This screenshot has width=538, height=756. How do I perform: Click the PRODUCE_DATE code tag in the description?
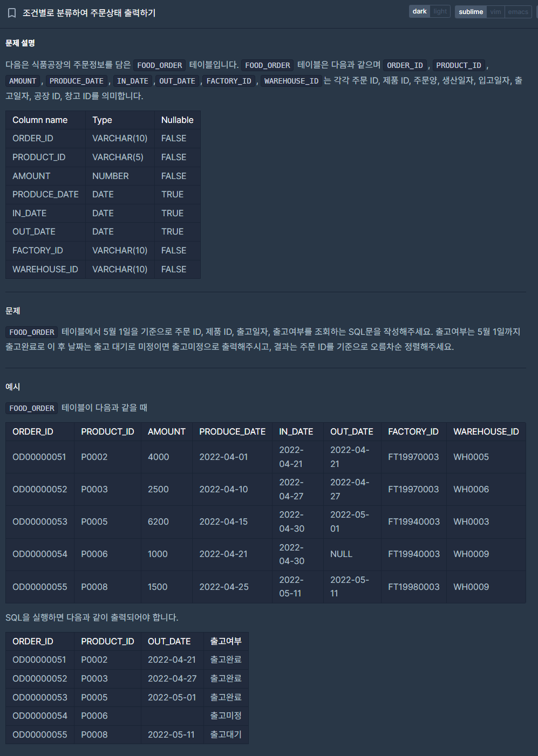77,81
